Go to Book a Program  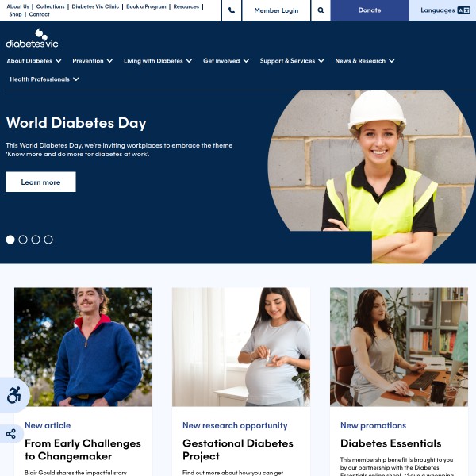point(146,6)
